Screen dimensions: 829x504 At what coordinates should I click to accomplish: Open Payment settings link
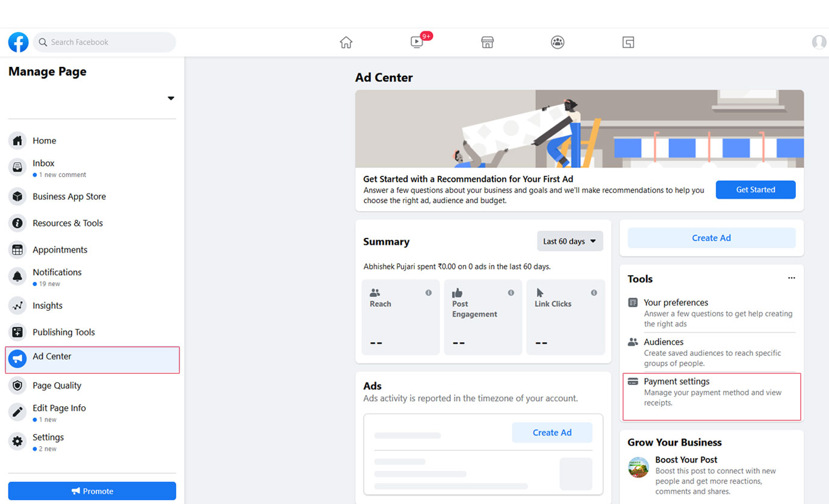pos(677,381)
